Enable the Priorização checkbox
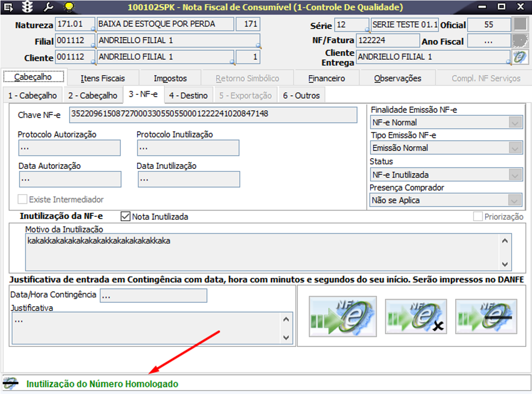 tap(478, 216)
